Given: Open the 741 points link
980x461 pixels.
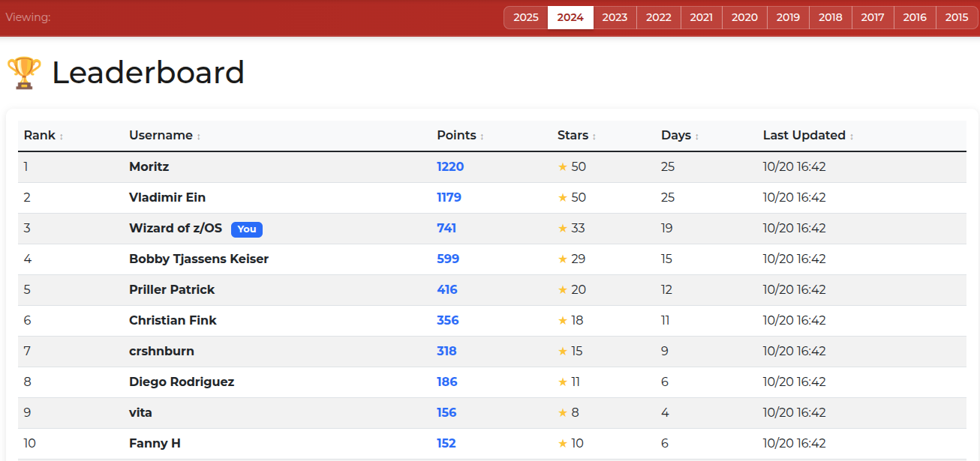Looking at the screenshot, I should point(446,229).
